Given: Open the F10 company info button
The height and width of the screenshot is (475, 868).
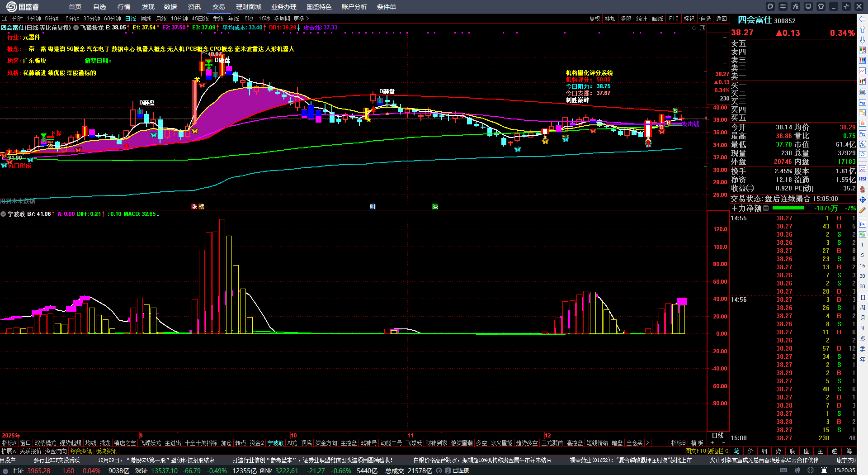Looking at the screenshot, I should click(x=674, y=19).
